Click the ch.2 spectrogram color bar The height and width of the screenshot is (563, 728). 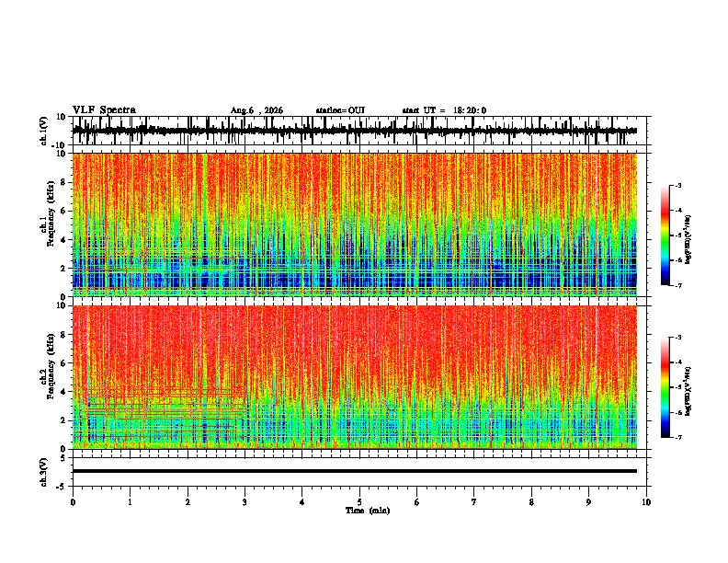[665, 387]
